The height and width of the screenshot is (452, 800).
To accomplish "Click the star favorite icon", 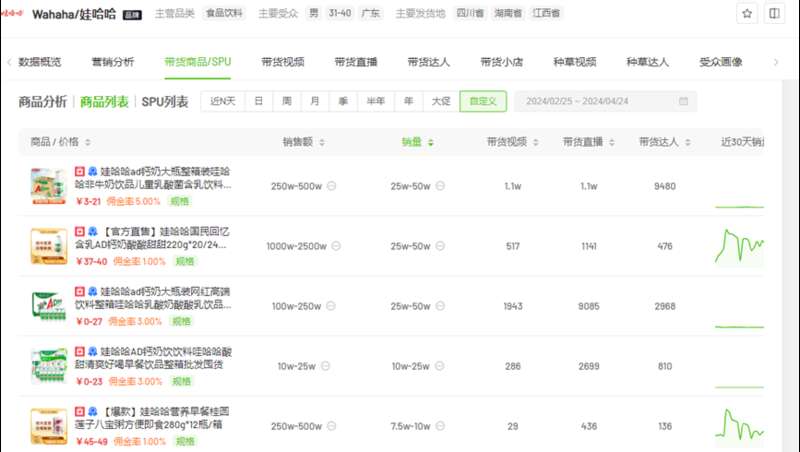I will pyautogui.click(x=747, y=14).
